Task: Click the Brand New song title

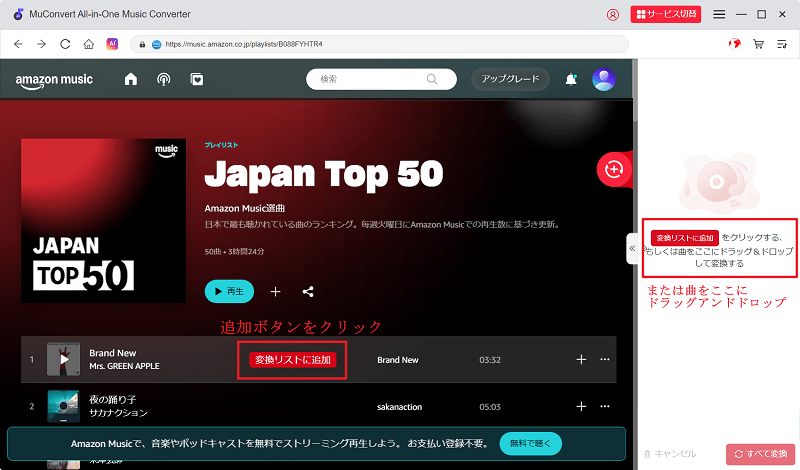Action: coord(113,353)
